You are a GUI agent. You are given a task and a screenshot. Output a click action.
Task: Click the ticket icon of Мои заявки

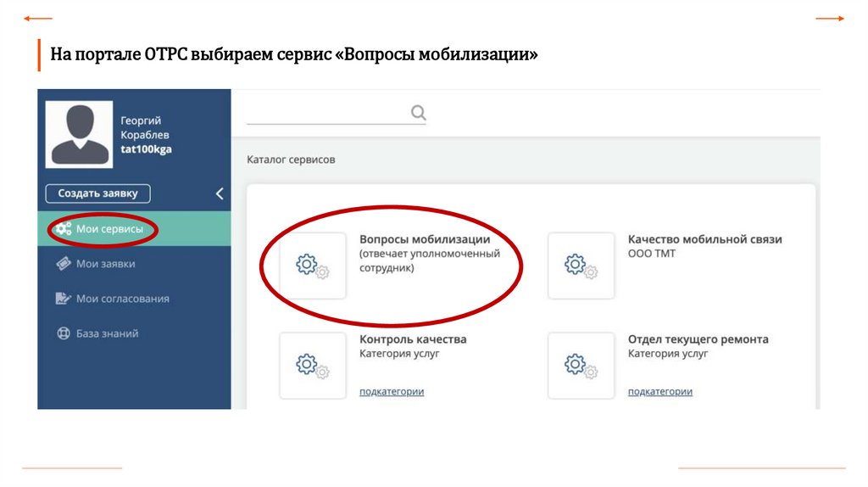(64, 264)
